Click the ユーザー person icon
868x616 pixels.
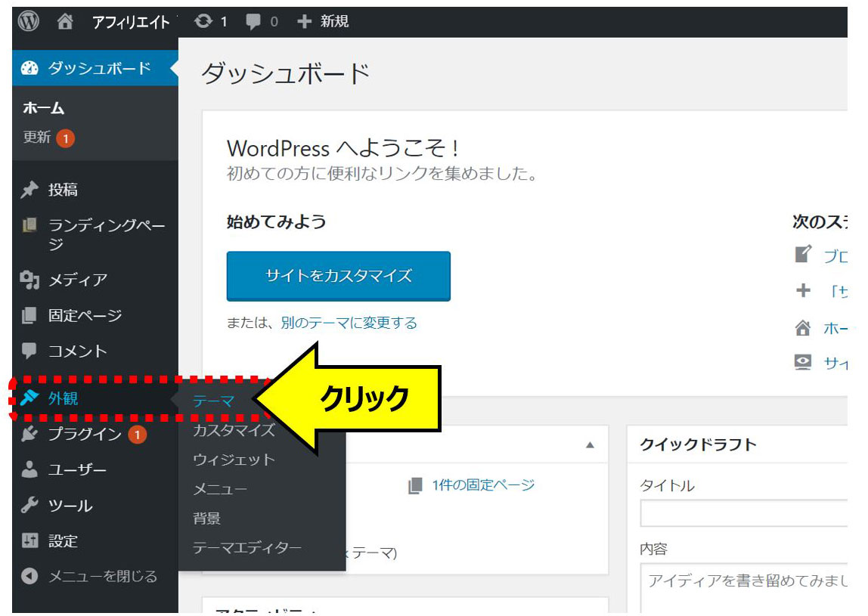click(29, 469)
